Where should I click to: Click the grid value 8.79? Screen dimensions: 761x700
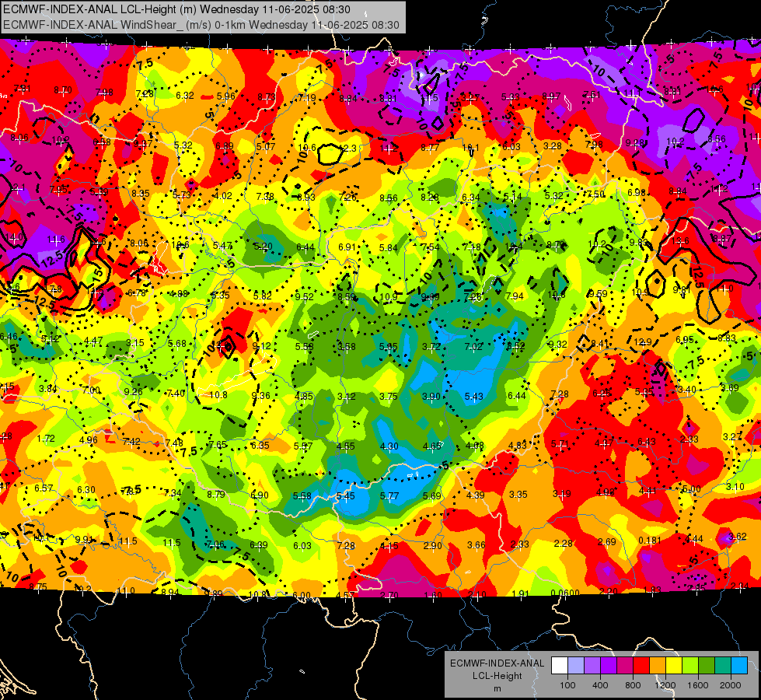point(216,495)
